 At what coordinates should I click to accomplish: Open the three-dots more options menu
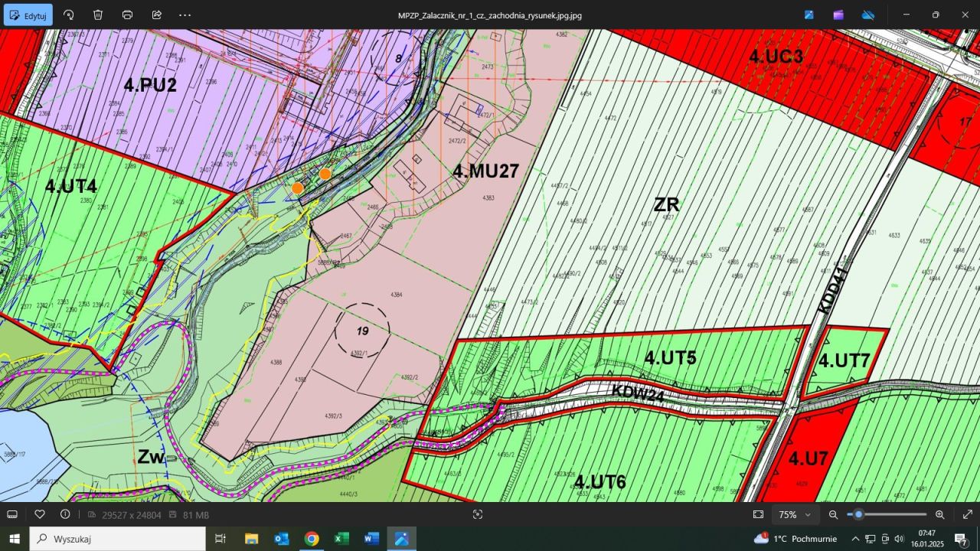(185, 15)
